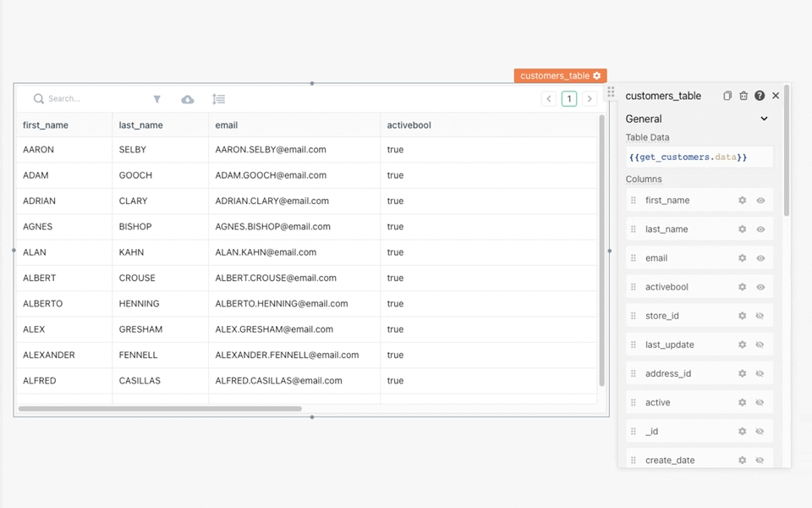Image resolution: width=812 pixels, height=508 pixels.
Task: Delete the customers_table component via trash icon
Action: click(743, 96)
